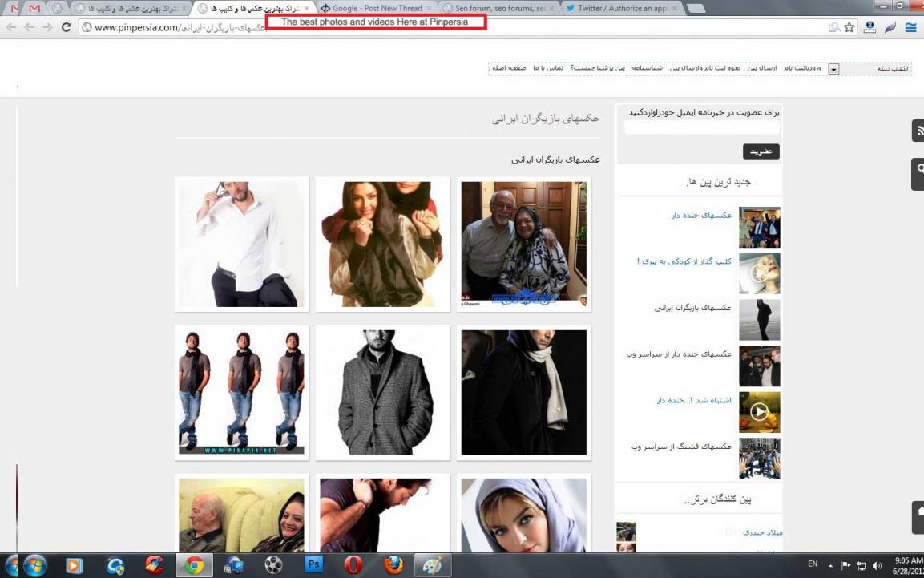Open sidebar link 'عکسهای خنده دار از سراسر وب'

point(679,354)
